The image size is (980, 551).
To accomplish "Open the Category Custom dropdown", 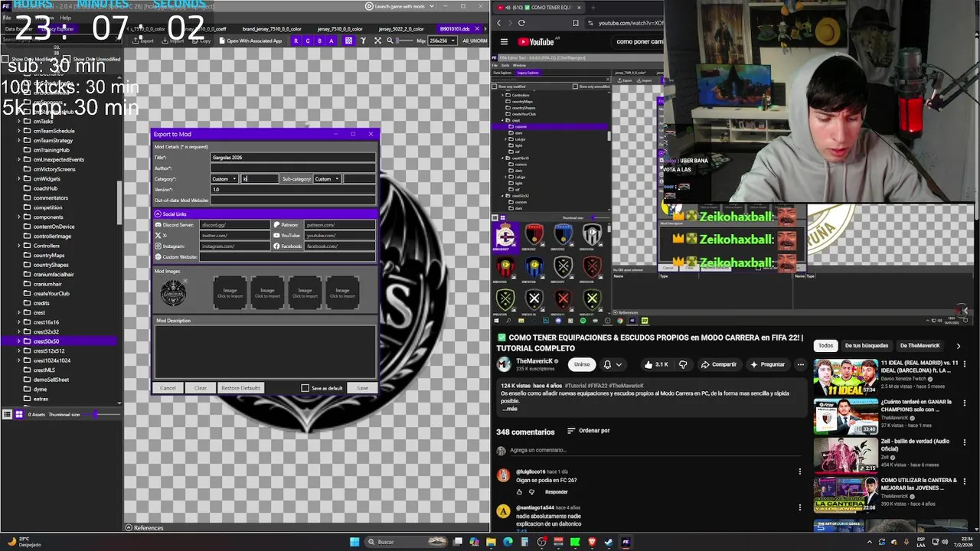I will 224,179.
